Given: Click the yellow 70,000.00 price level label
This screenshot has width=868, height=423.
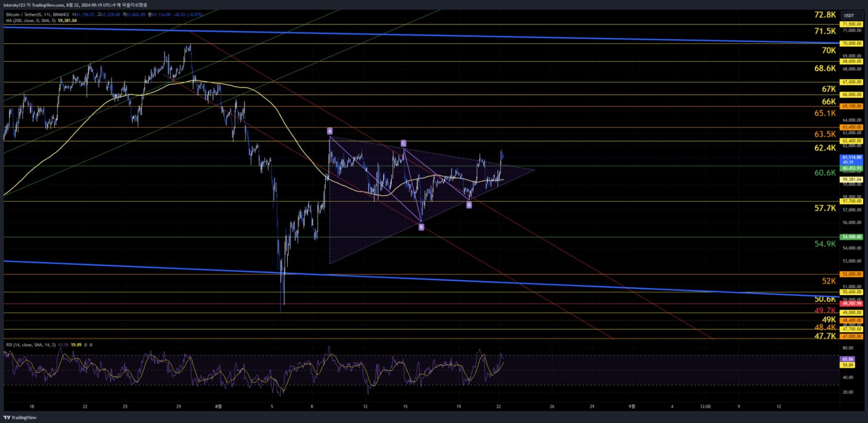Looking at the screenshot, I should click(851, 44).
